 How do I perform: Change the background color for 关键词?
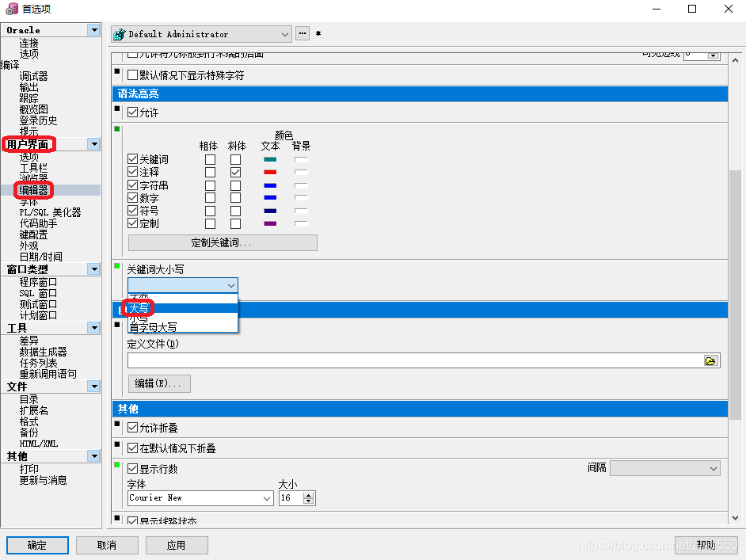point(301,159)
